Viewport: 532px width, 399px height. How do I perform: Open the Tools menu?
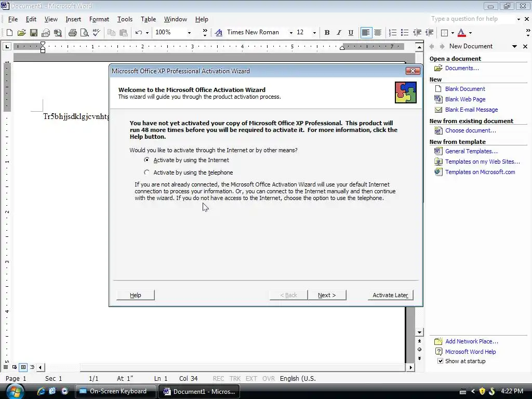[x=125, y=19]
